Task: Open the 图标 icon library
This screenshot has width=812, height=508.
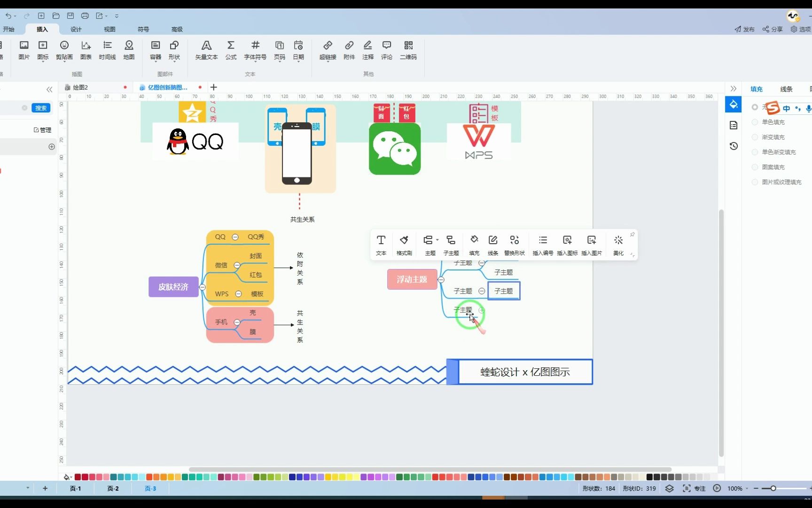Action: (x=43, y=50)
